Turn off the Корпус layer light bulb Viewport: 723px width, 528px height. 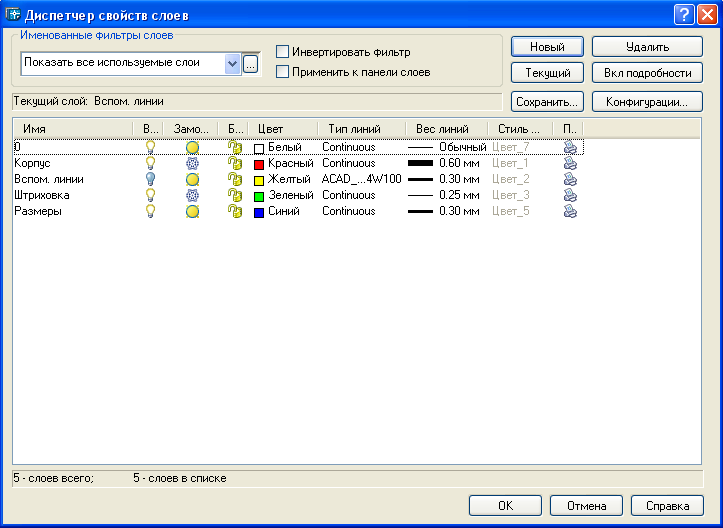click(150, 163)
